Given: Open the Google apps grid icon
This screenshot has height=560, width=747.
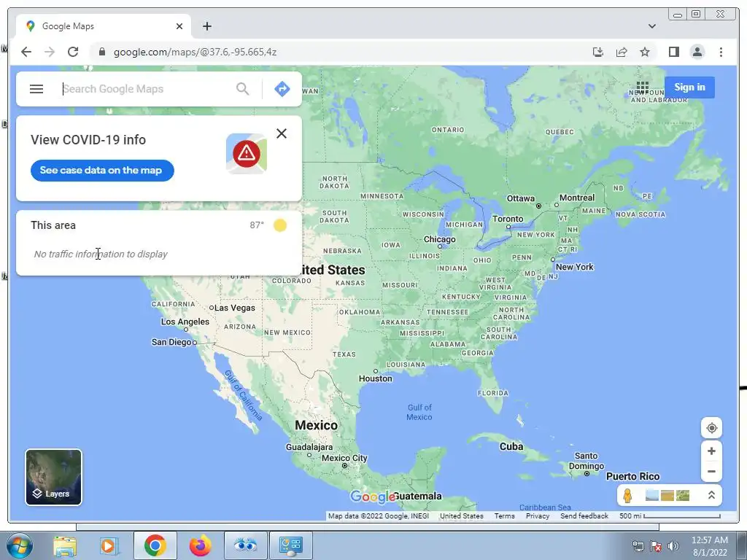Looking at the screenshot, I should tap(642, 87).
